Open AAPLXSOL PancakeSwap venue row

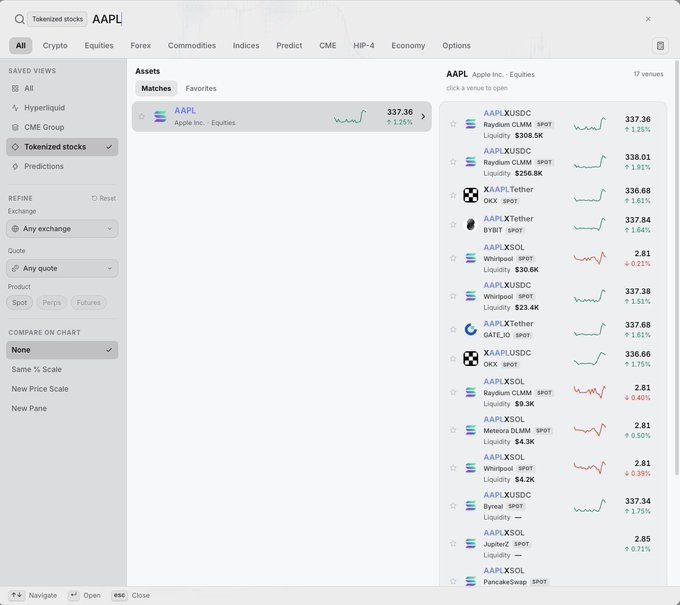click(553, 576)
